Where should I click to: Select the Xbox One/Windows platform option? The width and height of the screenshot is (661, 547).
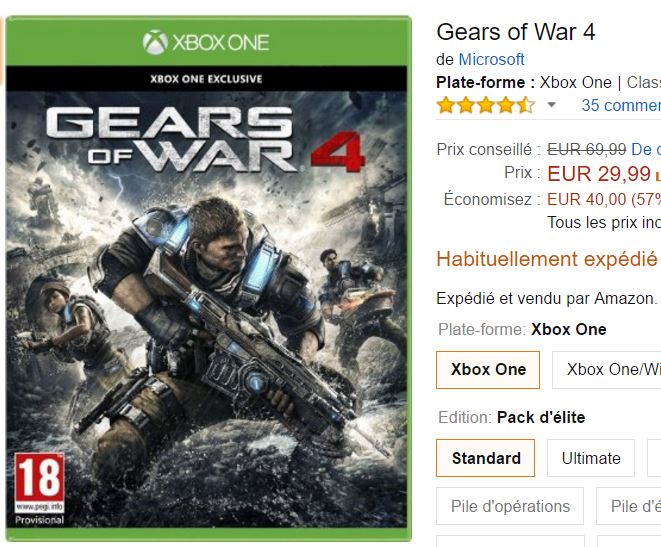[607, 370]
